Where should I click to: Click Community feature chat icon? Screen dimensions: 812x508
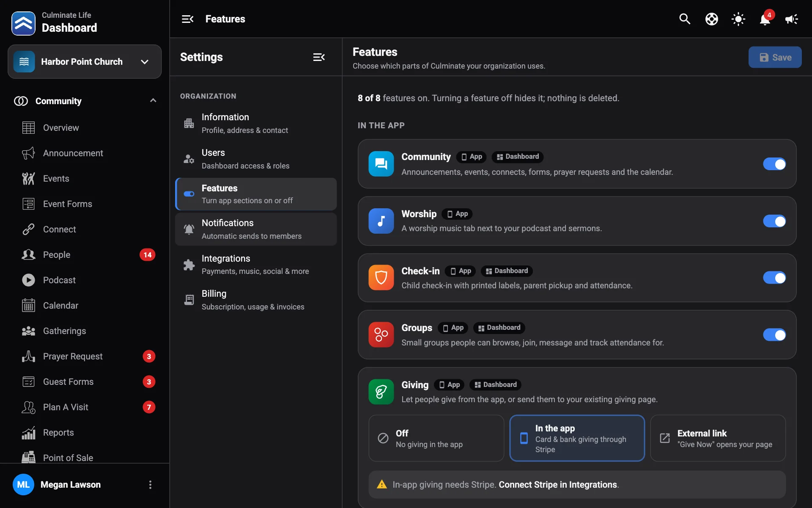381,164
